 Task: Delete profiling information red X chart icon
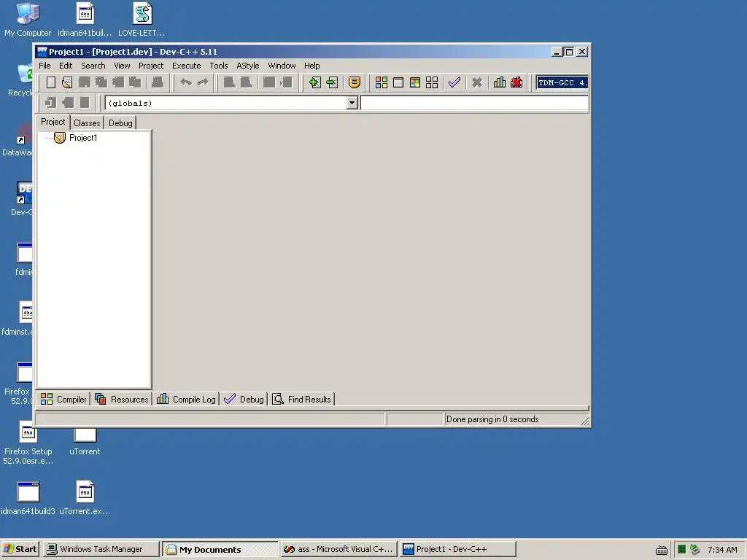pyautogui.click(x=516, y=82)
